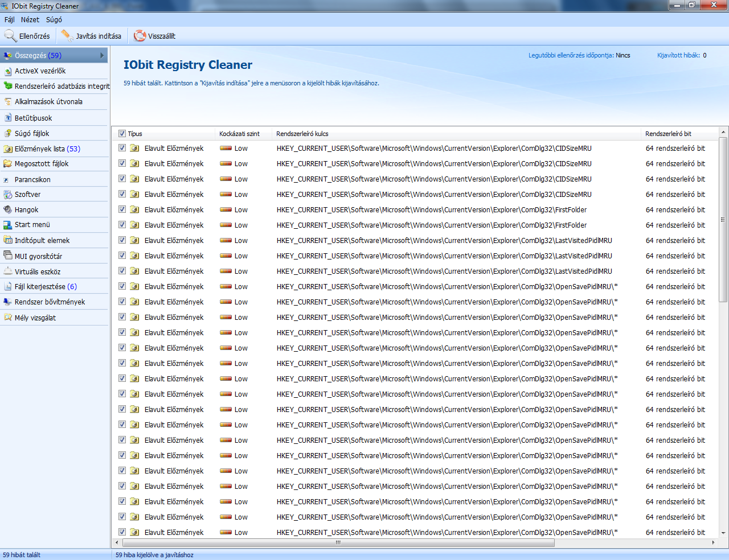729x560 pixels.
Task: Click Javítás indítása to repair errors
Action: click(91, 36)
